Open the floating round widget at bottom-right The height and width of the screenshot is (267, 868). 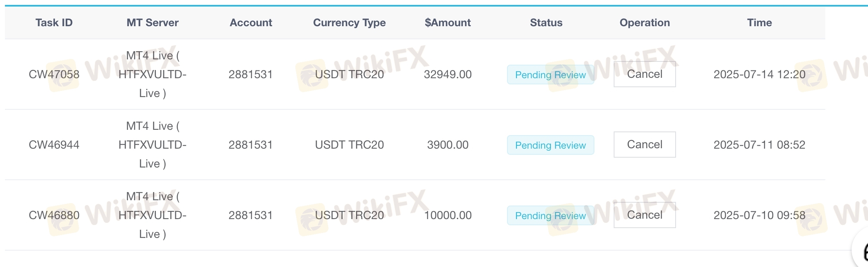coord(861,251)
